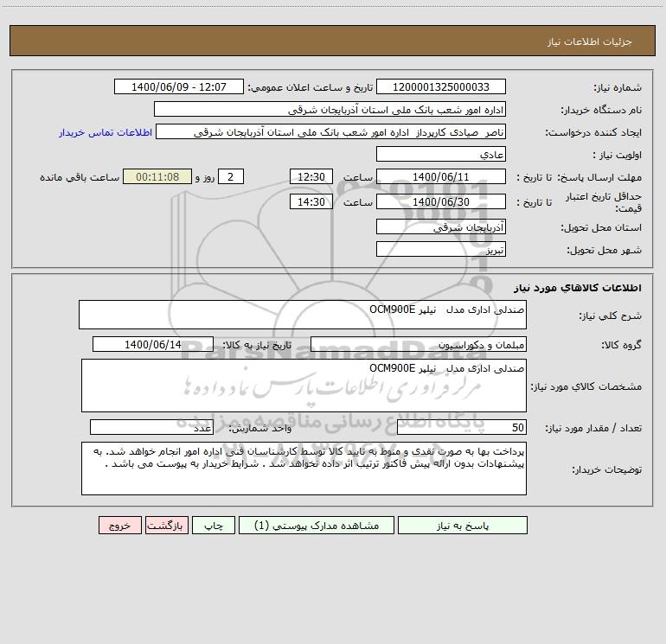Viewport: 666px width, 644px height.
Task: Click the remaining time counter 00:11:08
Action: [157, 177]
